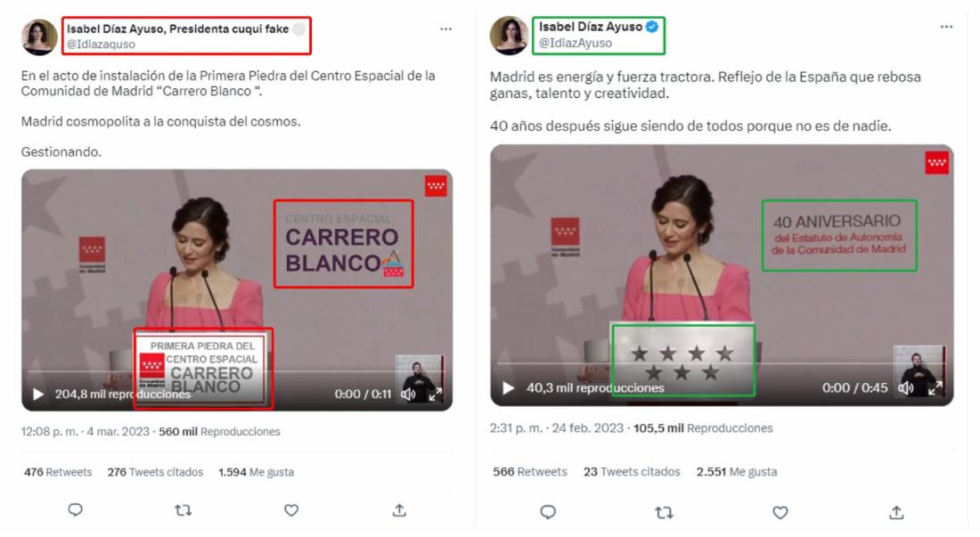This screenshot has height=537, width=980.
Task: Expand the left video to fullscreen
Action: click(435, 394)
